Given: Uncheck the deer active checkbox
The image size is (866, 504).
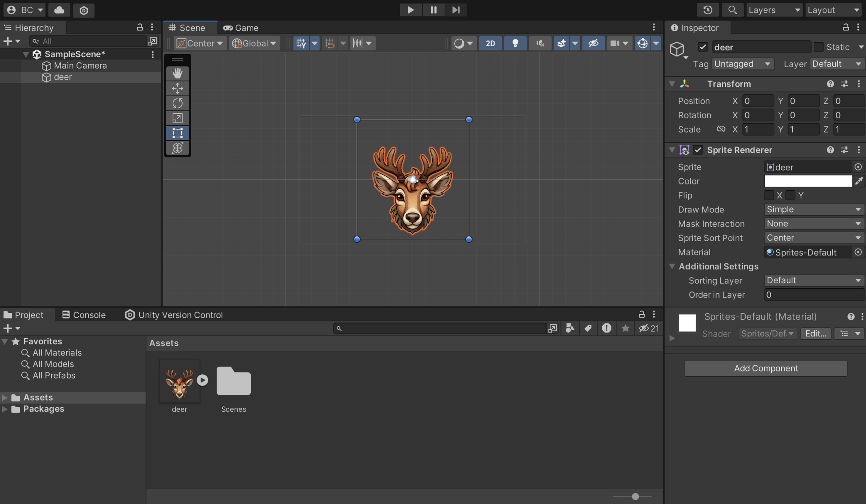Looking at the screenshot, I should [x=702, y=47].
